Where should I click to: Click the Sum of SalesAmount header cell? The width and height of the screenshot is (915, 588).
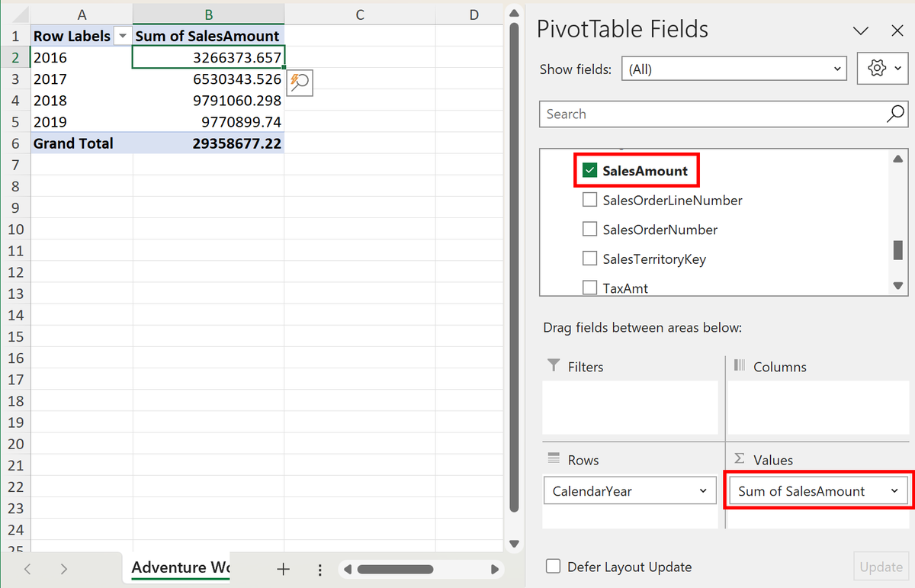[208, 36]
